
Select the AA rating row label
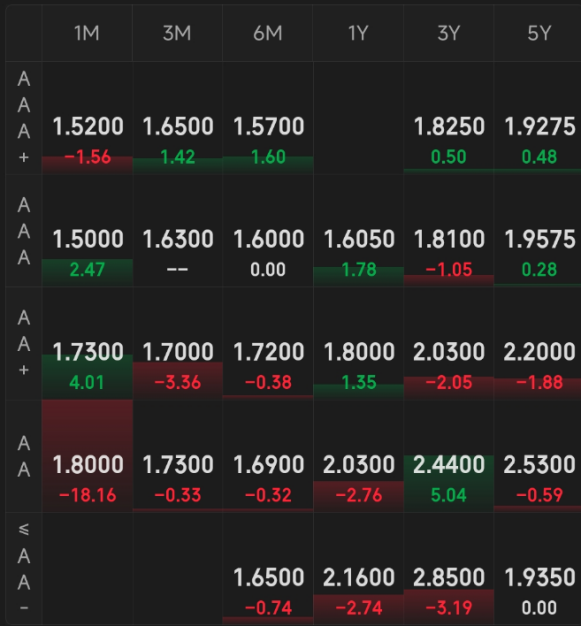click(24, 456)
